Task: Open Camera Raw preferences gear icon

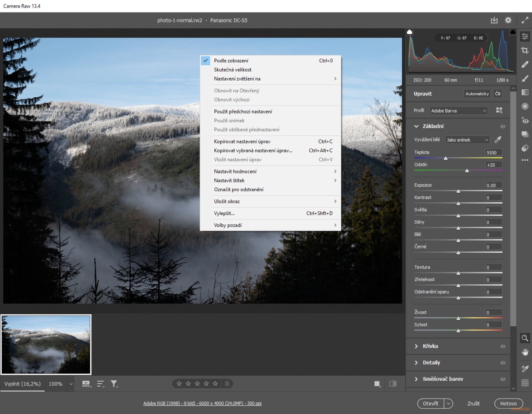Action: pos(507,20)
